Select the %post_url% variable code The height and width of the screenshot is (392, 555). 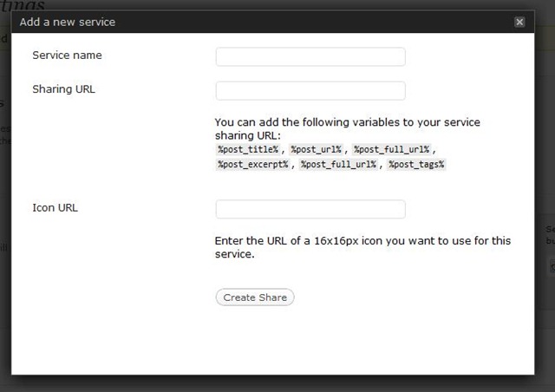click(317, 149)
